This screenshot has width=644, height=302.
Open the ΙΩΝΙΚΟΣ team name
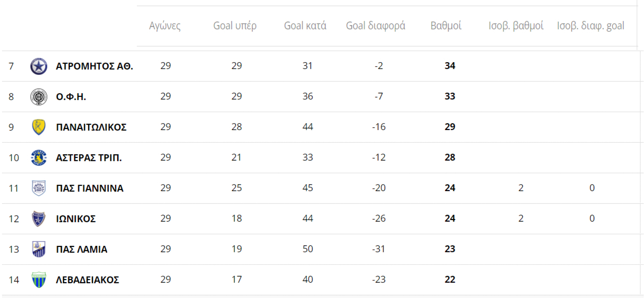click(x=76, y=219)
